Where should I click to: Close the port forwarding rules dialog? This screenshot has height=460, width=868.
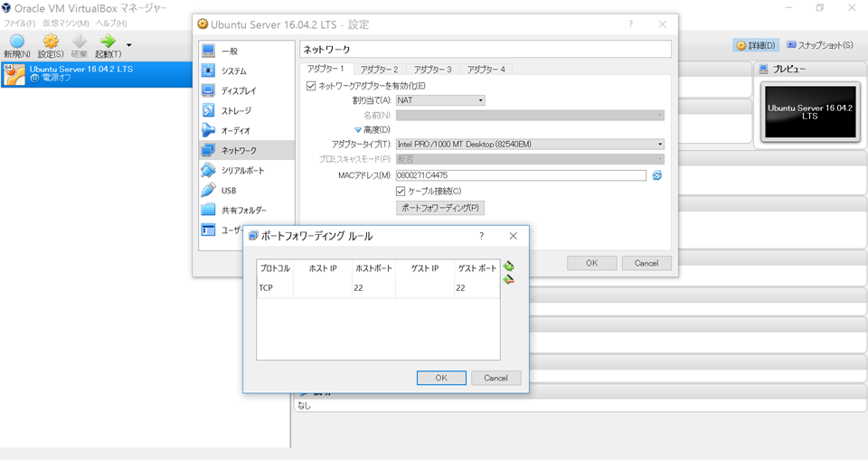[x=514, y=237]
